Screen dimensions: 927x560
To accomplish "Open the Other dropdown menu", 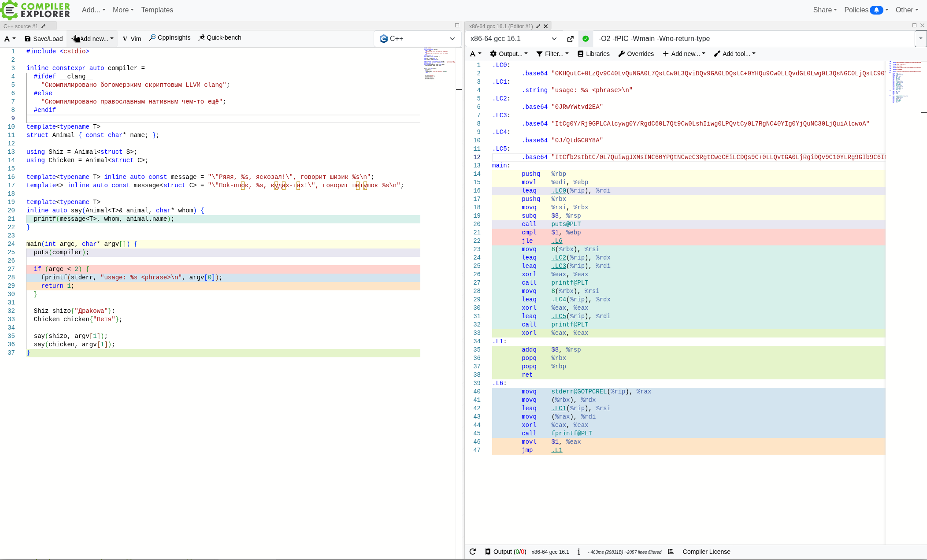I will (907, 10).
